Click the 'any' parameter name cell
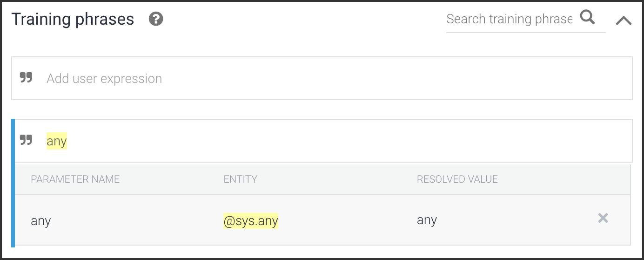Image resolution: width=644 pixels, height=260 pixels. click(41, 220)
